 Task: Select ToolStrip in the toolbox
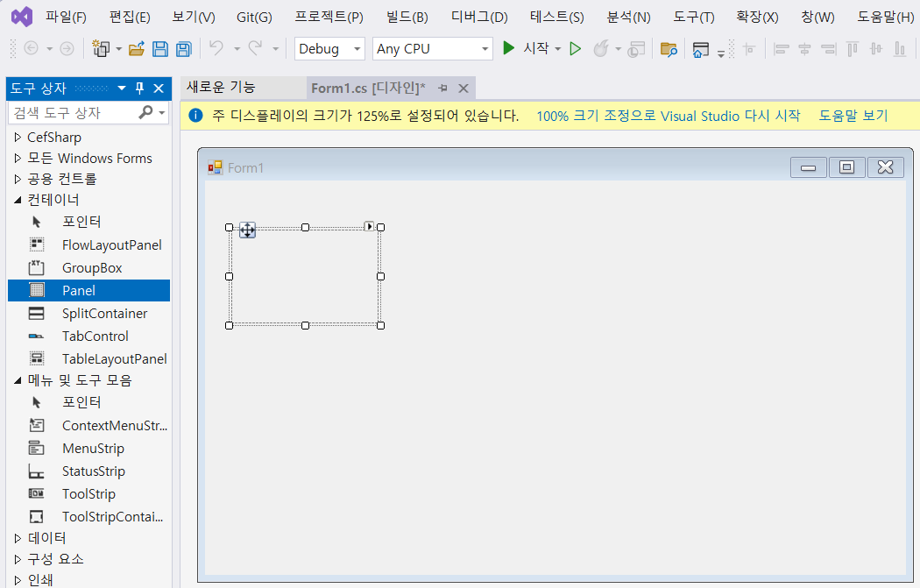coord(89,494)
